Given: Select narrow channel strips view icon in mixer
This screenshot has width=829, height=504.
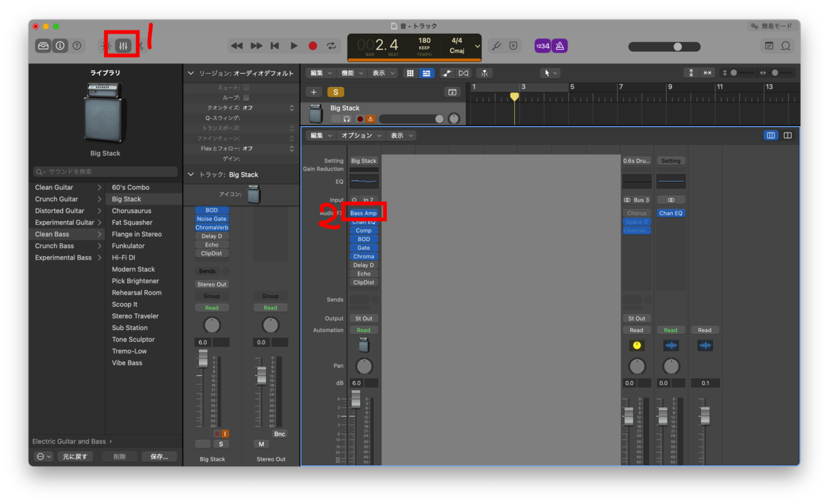Looking at the screenshot, I should pos(771,135).
